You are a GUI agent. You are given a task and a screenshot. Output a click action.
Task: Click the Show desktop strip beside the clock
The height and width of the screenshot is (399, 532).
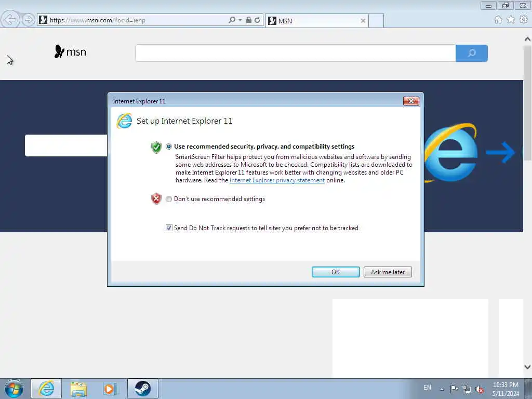(x=528, y=389)
